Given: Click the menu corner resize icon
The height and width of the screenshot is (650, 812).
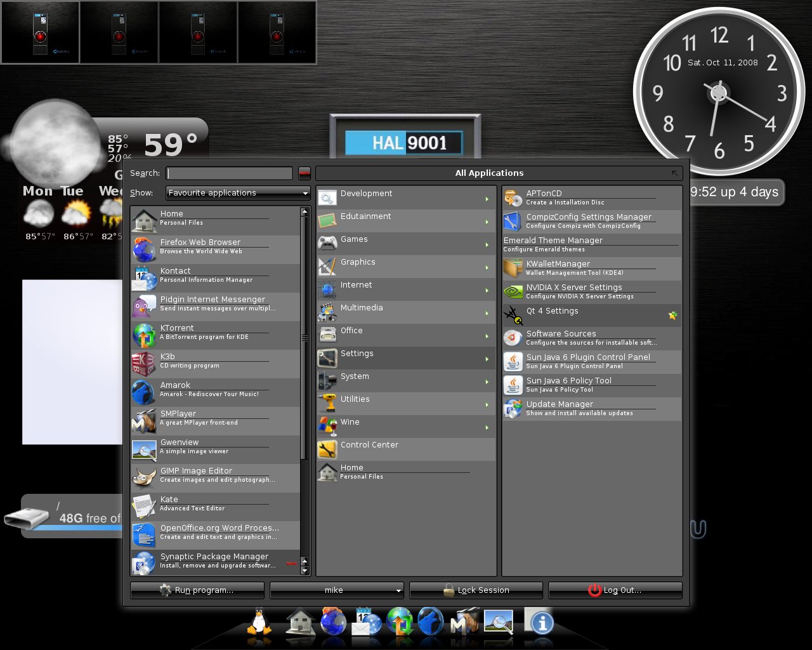Looking at the screenshot, I should click(x=675, y=173).
